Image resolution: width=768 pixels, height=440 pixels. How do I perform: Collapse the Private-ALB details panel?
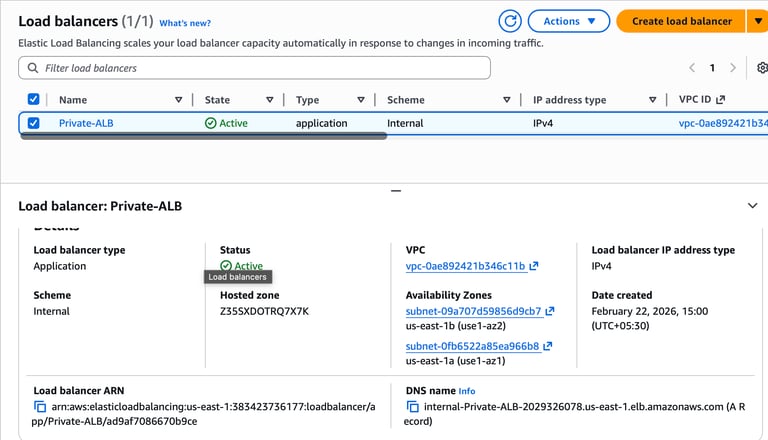click(753, 205)
